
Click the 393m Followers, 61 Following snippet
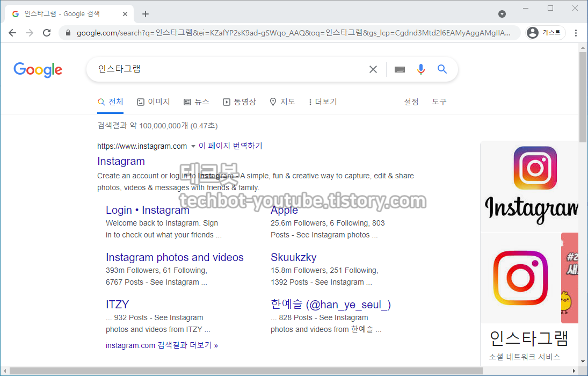coord(156,276)
